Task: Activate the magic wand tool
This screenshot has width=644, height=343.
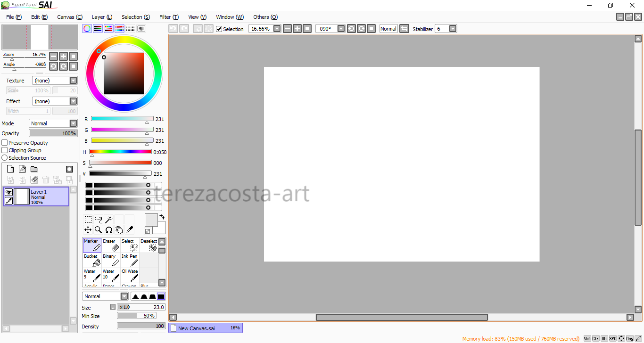Action: tap(109, 220)
